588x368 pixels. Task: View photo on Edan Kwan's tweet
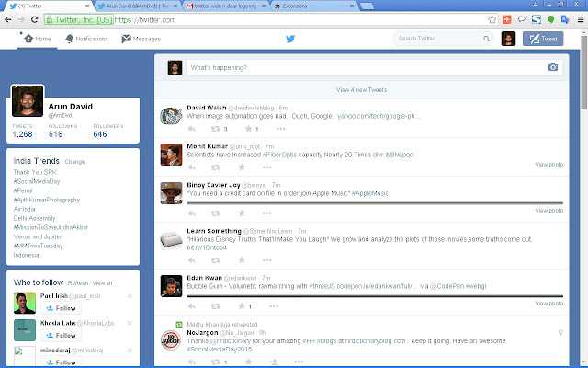coord(549,304)
